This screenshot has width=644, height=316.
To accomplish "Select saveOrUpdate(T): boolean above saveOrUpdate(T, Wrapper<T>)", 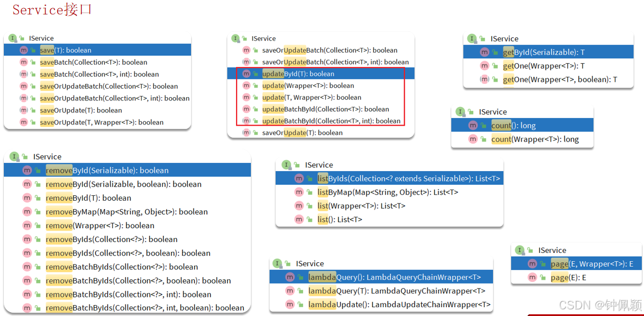I will point(97,110).
